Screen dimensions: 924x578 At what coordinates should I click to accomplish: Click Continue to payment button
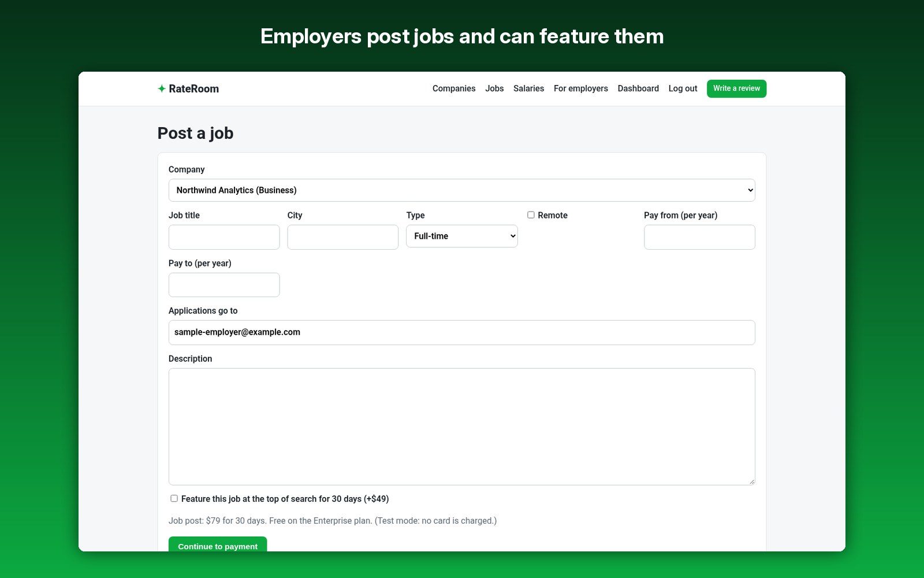[218, 544]
